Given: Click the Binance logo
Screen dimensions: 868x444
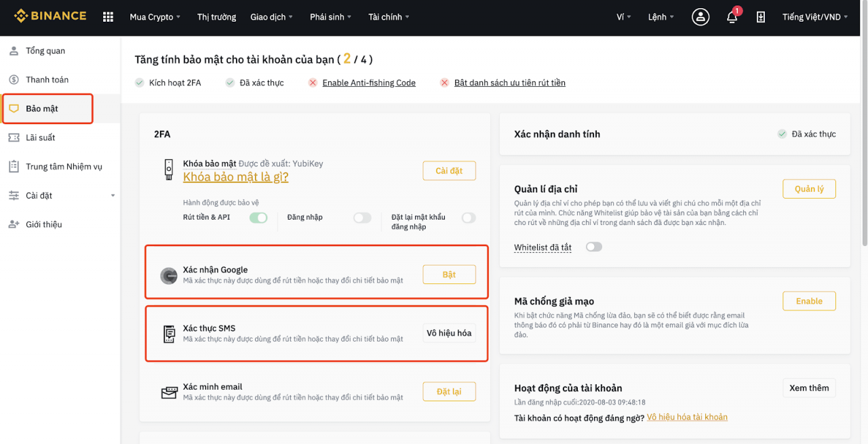Looking at the screenshot, I should 50,15.
